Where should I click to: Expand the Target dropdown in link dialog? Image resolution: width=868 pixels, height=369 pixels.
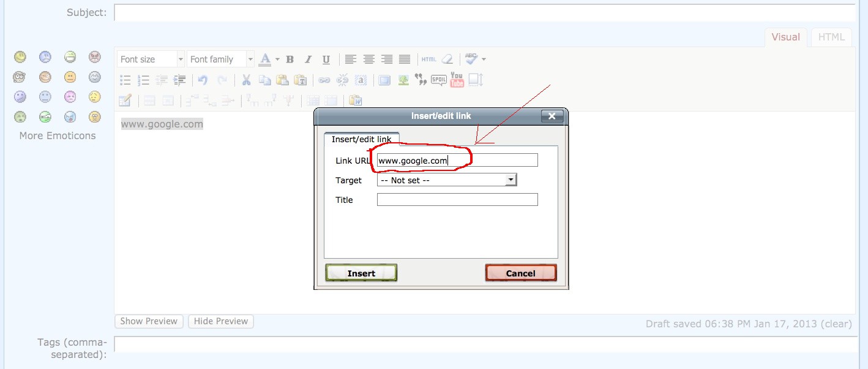point(511,180)
